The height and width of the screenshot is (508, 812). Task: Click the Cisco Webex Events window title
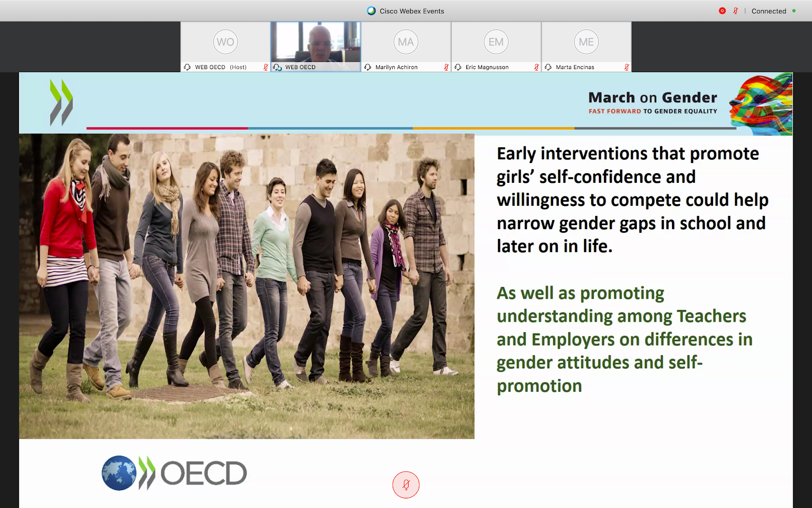tap(412, 11)
